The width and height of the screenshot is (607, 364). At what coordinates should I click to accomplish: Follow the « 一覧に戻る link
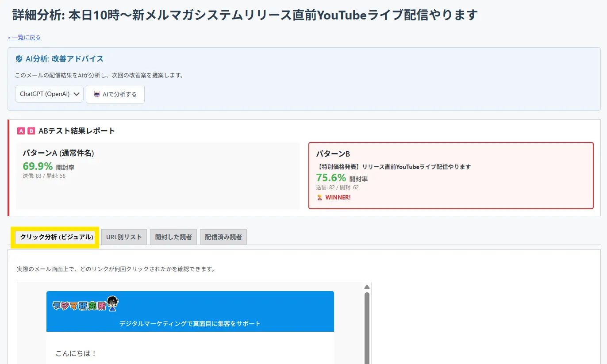click(24, 38)
